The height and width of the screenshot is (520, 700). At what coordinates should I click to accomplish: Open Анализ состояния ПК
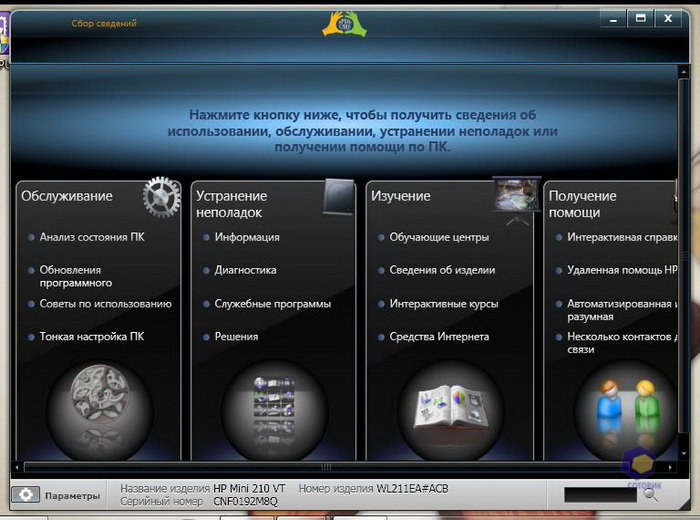(x=91, y=237)
